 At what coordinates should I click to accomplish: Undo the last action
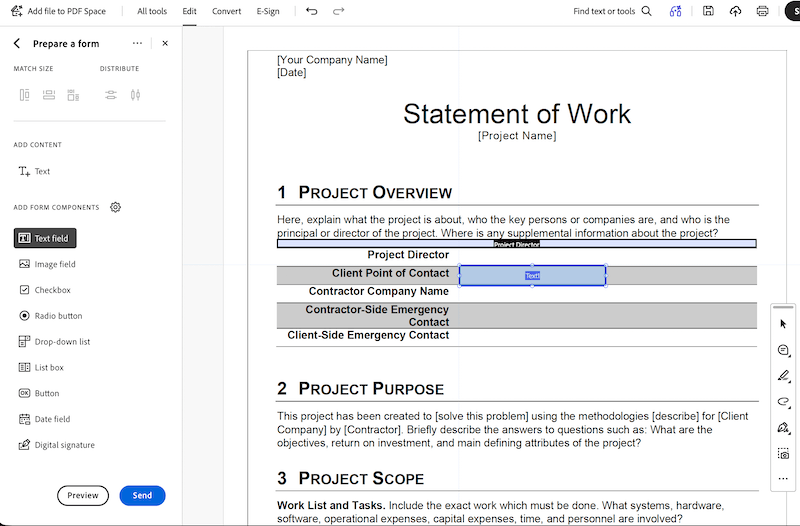coord(311,11)
